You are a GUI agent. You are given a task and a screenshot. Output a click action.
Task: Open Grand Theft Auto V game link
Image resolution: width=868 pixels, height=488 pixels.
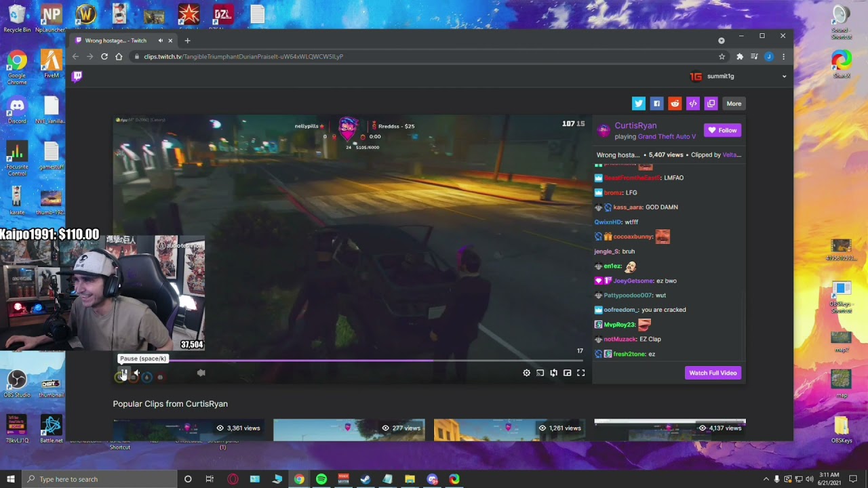pyautogui.click(x=667, y=136)
